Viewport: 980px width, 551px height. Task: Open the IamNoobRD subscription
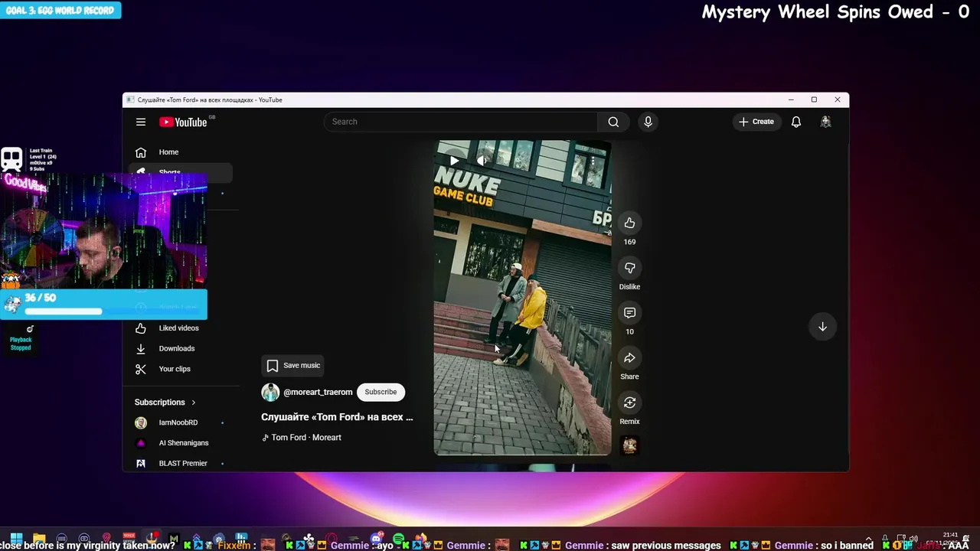[181, 422]
